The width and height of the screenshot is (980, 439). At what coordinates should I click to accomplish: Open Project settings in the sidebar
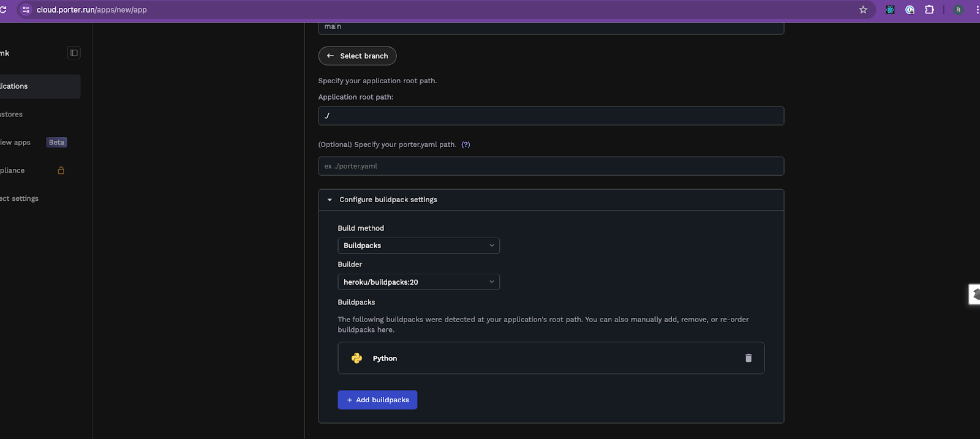tap(19, 199)
